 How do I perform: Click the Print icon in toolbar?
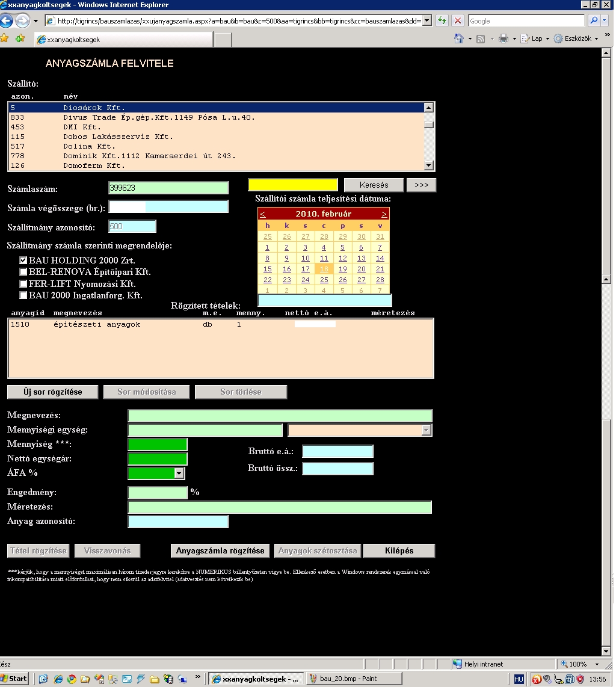[x=504, y=39]
